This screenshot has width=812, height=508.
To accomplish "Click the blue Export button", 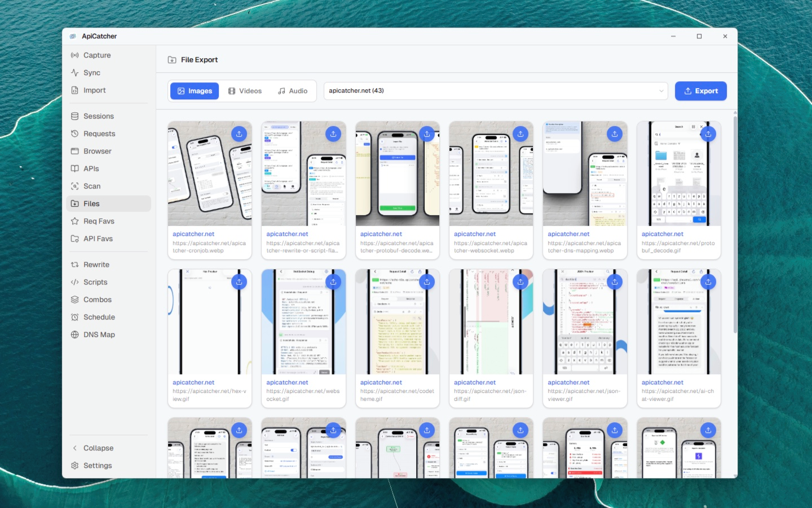I will pyautogui.click(x=701, y=91).
